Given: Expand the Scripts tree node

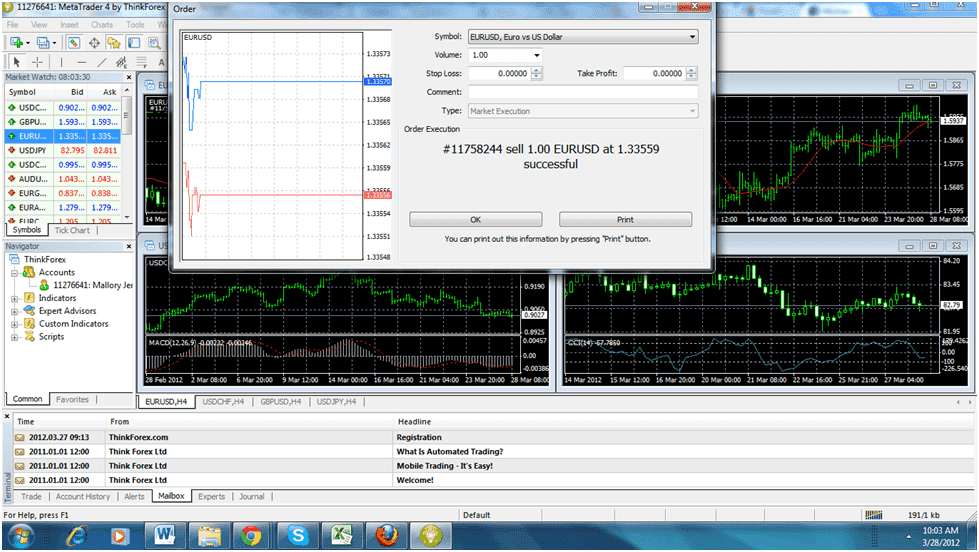Looking at the screenshot, I should tap(14, 337).
